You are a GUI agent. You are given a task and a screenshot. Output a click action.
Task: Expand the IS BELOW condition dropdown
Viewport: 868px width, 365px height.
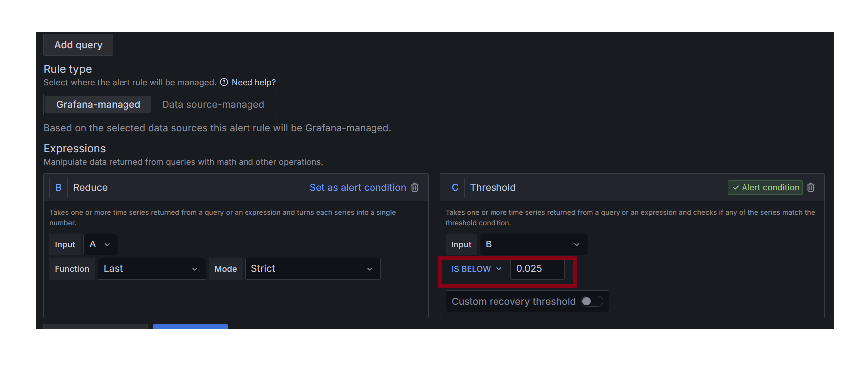[x=477, y=269]
